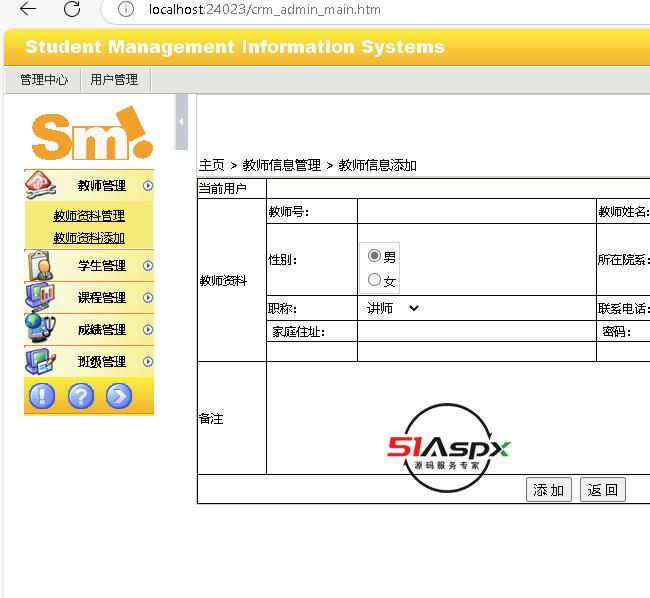This screenshot has height=598, width=650.
Task: Expand the 学生管理 section arrow
Action: tap(148, 265)
